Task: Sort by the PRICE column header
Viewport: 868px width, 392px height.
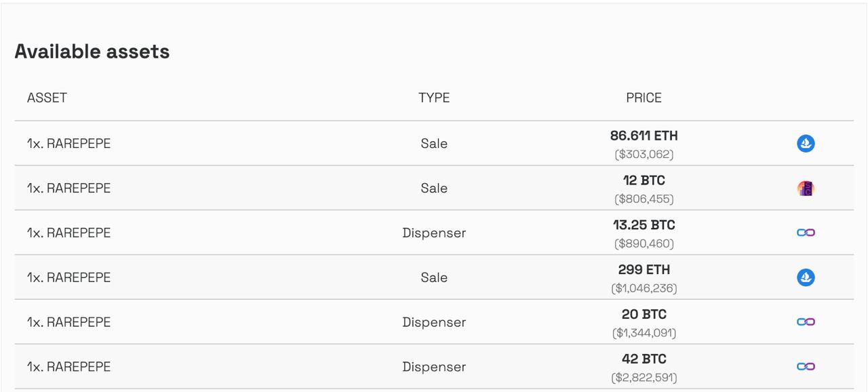Action: (x=644, y=98)
